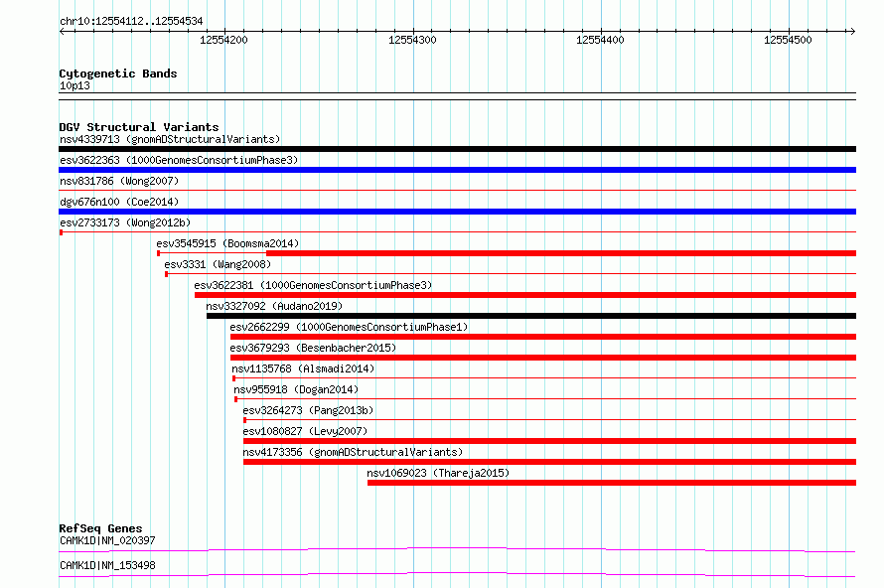Image resolution: width=884 pixels, height=588 pixels.
Task: Select the esv2662299 1000GenomesConsortiumPhase1 label
Action: (349, 327)
